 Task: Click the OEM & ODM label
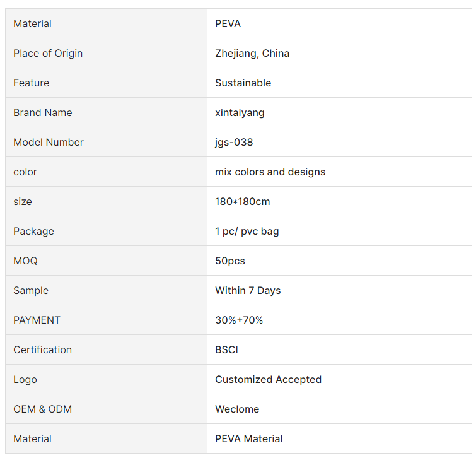pos(42,409)
